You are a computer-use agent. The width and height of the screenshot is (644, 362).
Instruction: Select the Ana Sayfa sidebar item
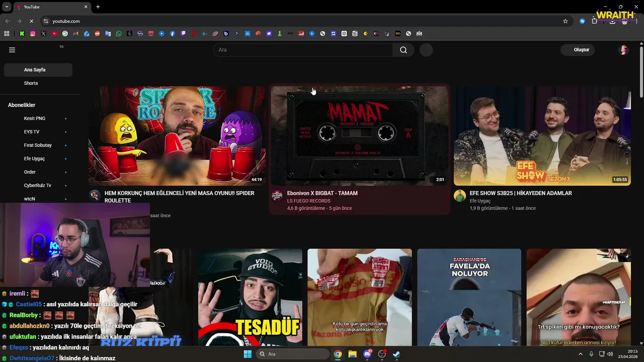[38, 70]
